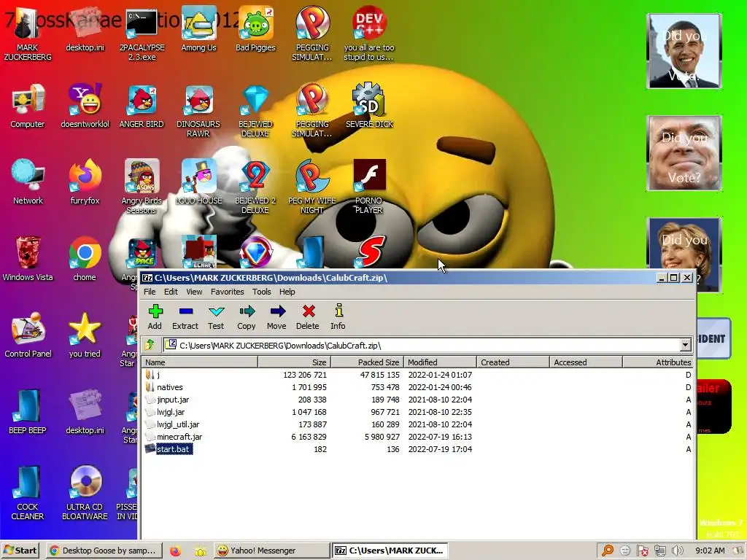Sort list by the Size column header

point(295,362)
